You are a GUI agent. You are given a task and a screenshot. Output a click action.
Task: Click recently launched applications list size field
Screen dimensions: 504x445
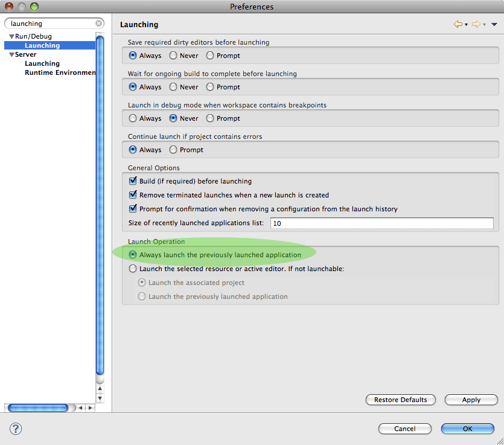coord(382,223)
